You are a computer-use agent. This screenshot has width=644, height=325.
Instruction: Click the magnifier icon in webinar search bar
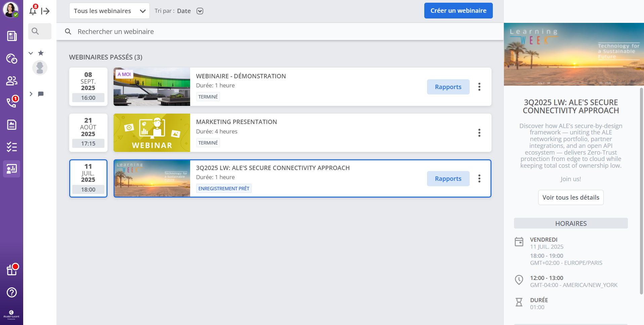tap(68, 32)
